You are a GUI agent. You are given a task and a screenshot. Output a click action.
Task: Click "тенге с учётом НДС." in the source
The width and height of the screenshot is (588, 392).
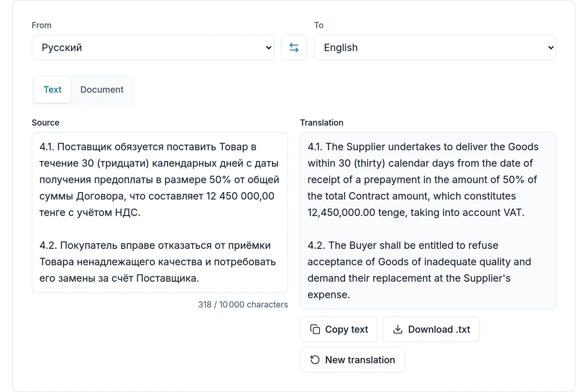pos(90,213)
